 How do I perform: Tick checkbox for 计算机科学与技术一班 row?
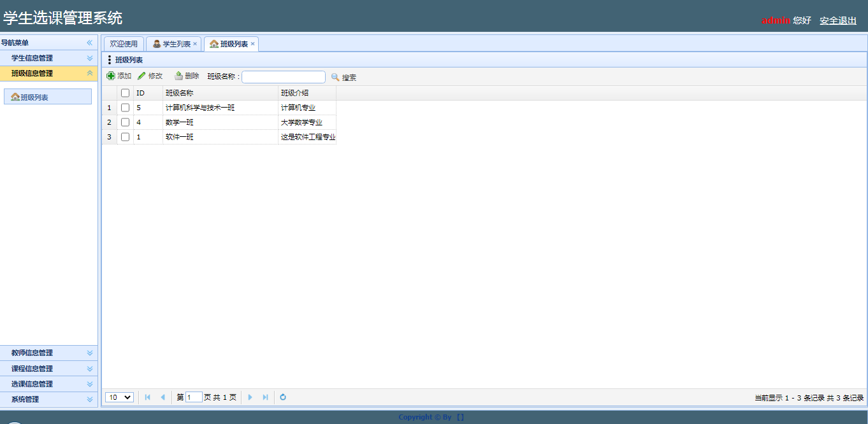click(x=125, y=108)
